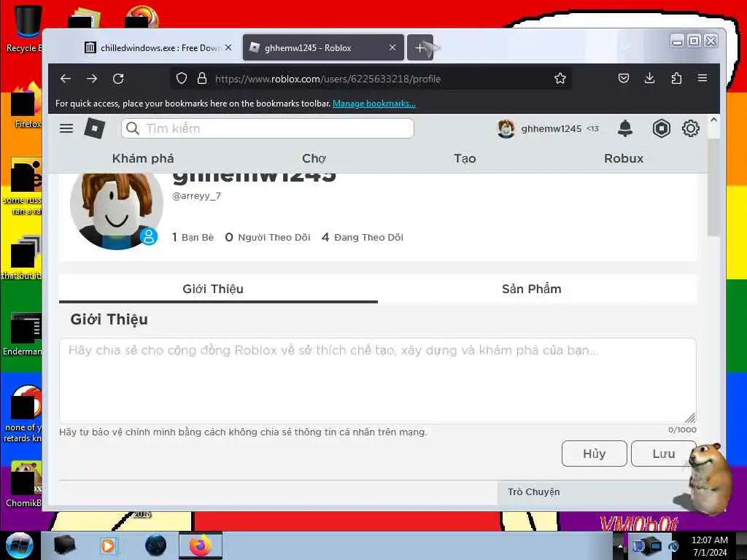Reload the Roblox profile page
747x560 pixels.
pos(118,79)
